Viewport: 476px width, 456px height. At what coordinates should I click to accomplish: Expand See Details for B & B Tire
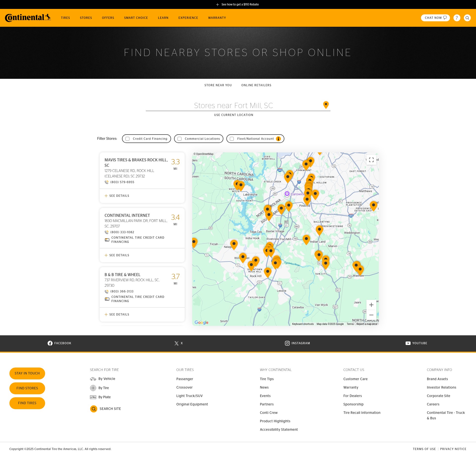(117, 314)
